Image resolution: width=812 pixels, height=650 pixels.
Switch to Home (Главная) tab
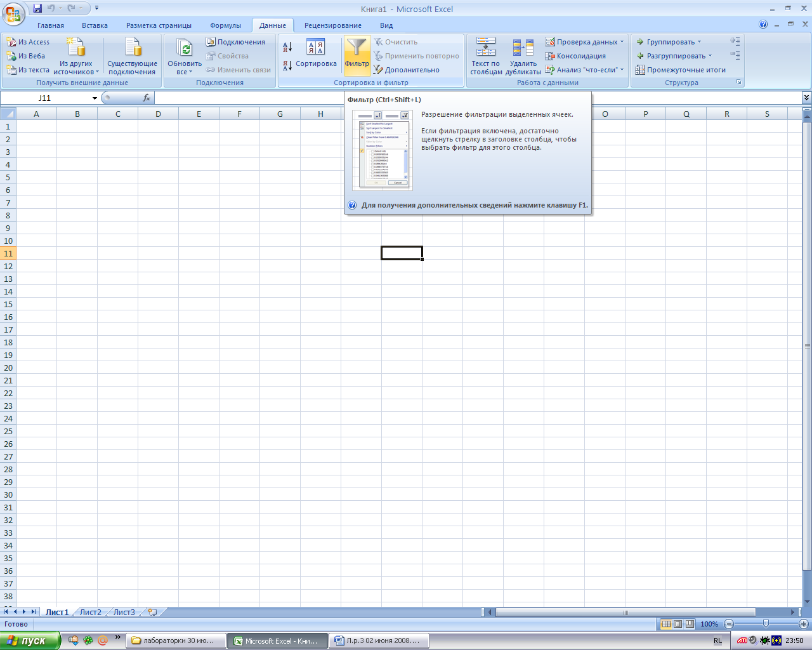(x=51, y=25)
